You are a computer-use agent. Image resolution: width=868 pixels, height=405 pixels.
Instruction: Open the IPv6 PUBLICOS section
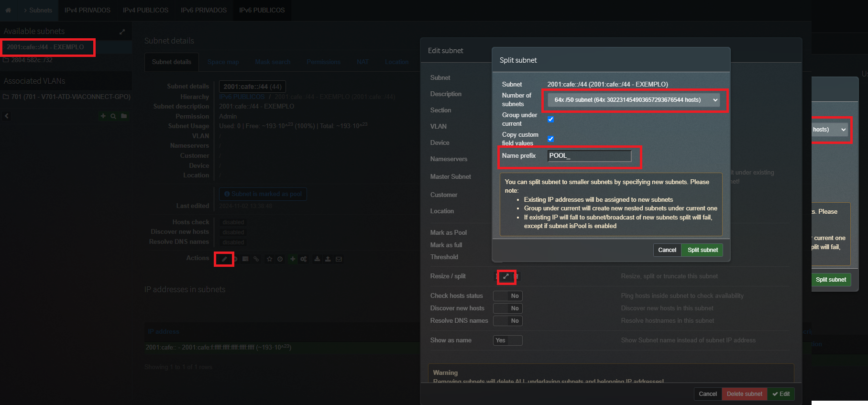(x=262, y=10)
